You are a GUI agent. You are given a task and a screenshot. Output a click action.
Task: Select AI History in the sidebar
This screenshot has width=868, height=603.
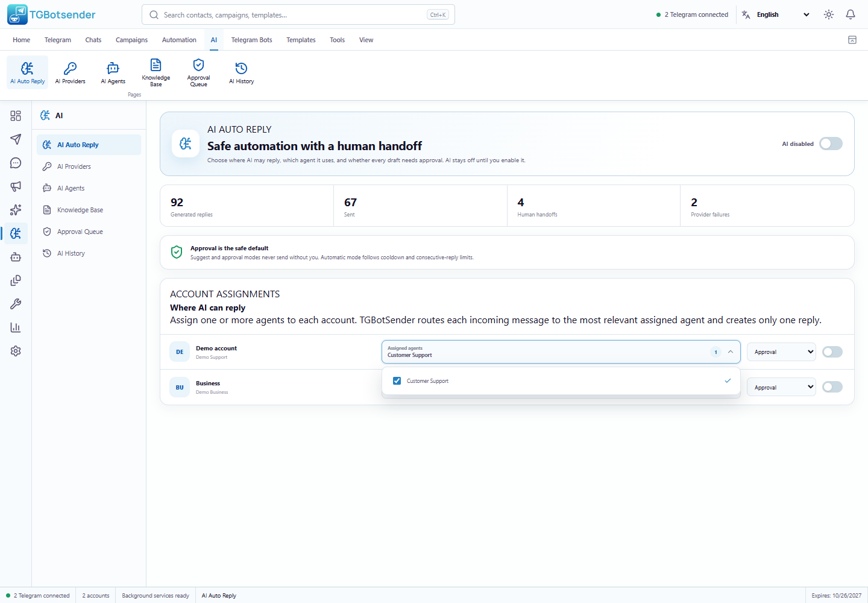[89, 253]
